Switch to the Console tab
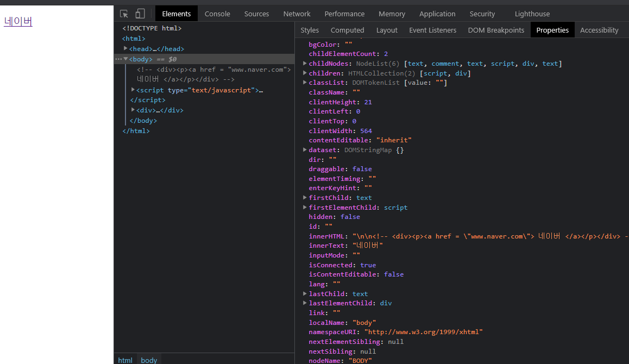 click(x=217, y=14)
